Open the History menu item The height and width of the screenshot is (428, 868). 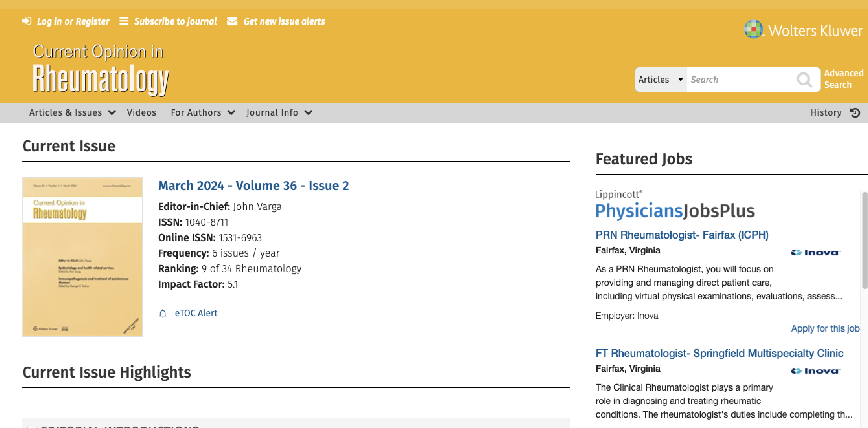click(x=826, y=112)
